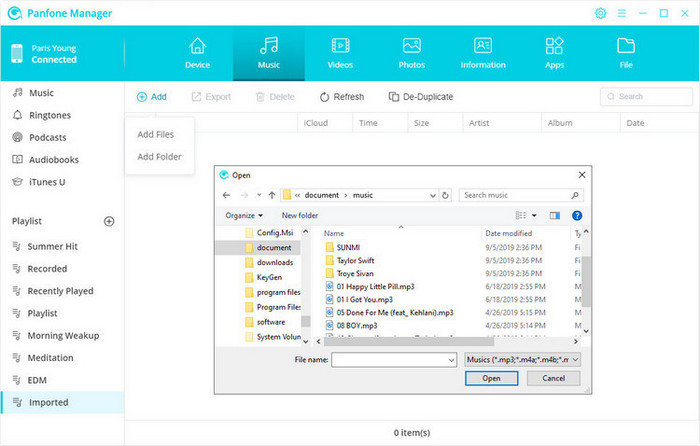The height and width of the screenshot is (446, 700).
Task: Open the Apps tab
Action: (554, 53)
